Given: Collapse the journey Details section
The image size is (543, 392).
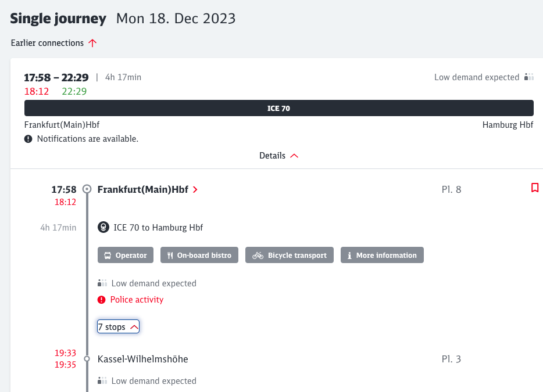Looking at the screenshot, I should point(278,156).
